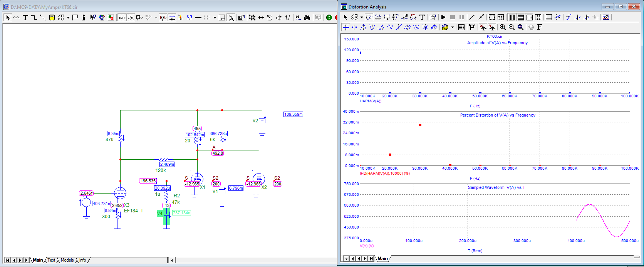
Task: Click the Run analysis play button
Action: pos(443,17)
